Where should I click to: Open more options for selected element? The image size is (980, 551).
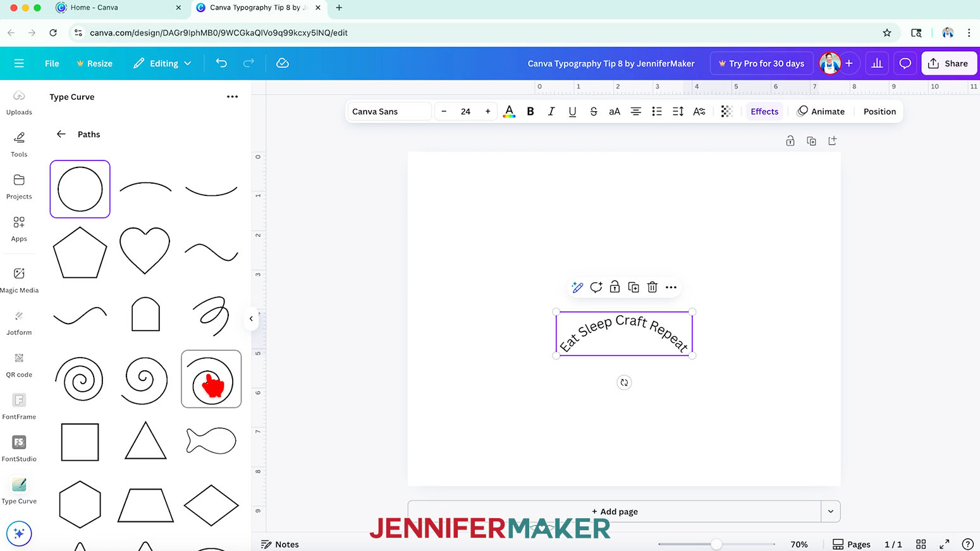pyautogui.click(x=671, y=288)
